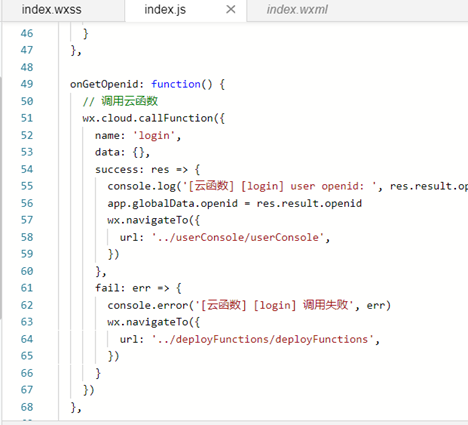Click wx.cloud.callFunction call
468x425 pixels.
coord(154,118)
